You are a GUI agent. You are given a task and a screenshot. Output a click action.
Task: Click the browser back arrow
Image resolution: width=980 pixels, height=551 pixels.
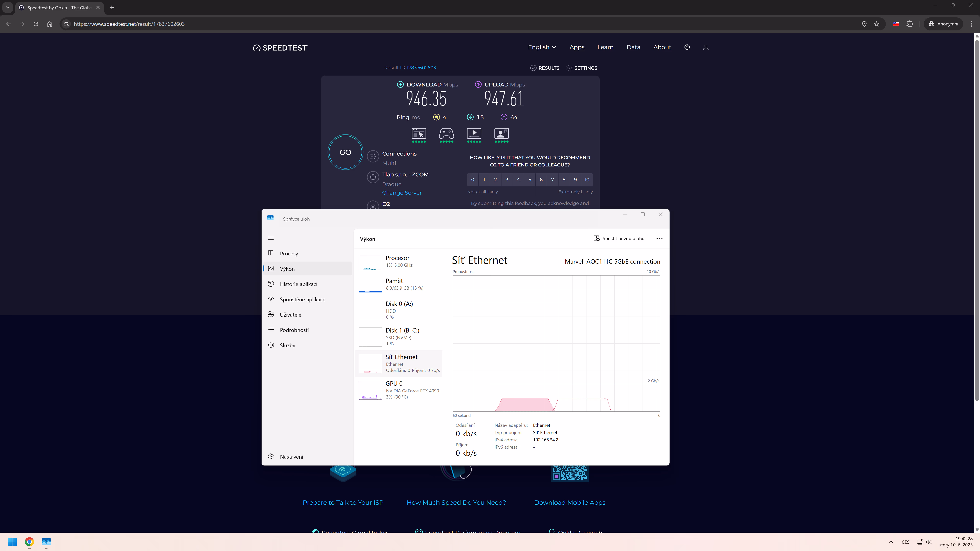[8, 24]
